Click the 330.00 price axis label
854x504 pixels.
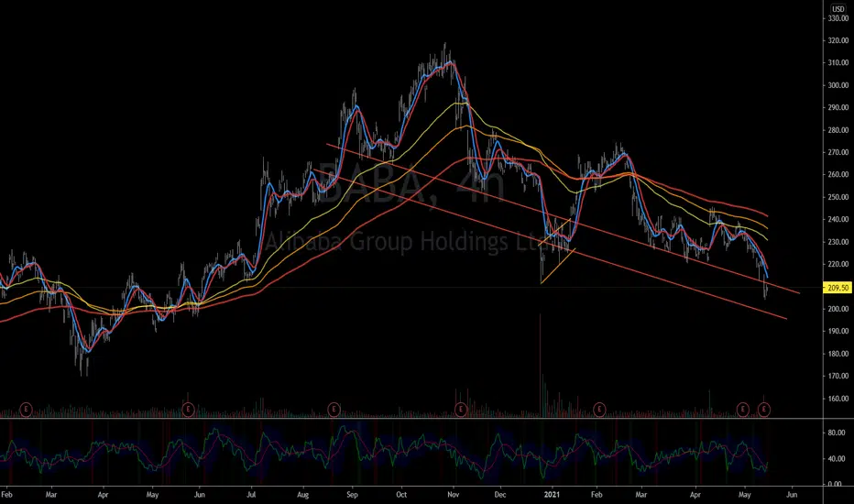click(838, 18)
